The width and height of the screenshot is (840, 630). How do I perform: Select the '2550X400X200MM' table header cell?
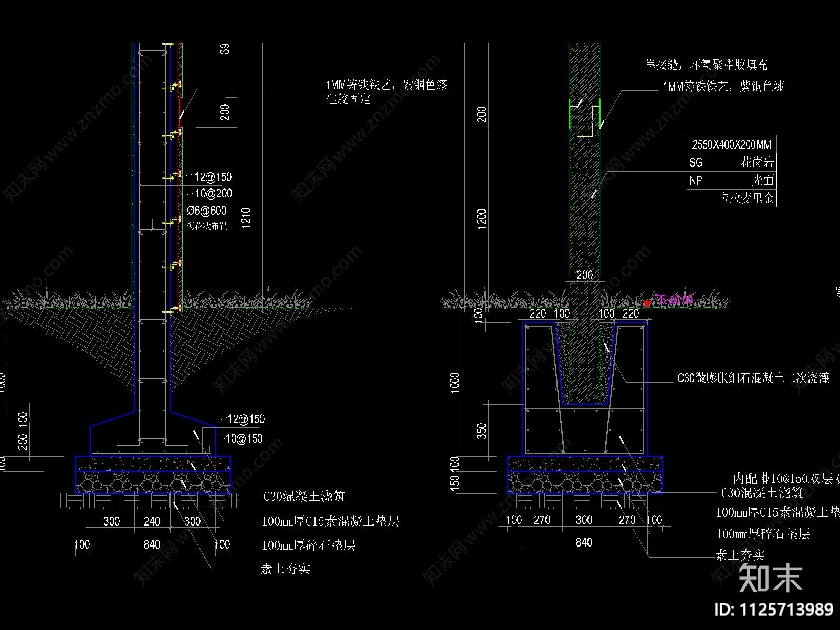[x=731, y=144]
